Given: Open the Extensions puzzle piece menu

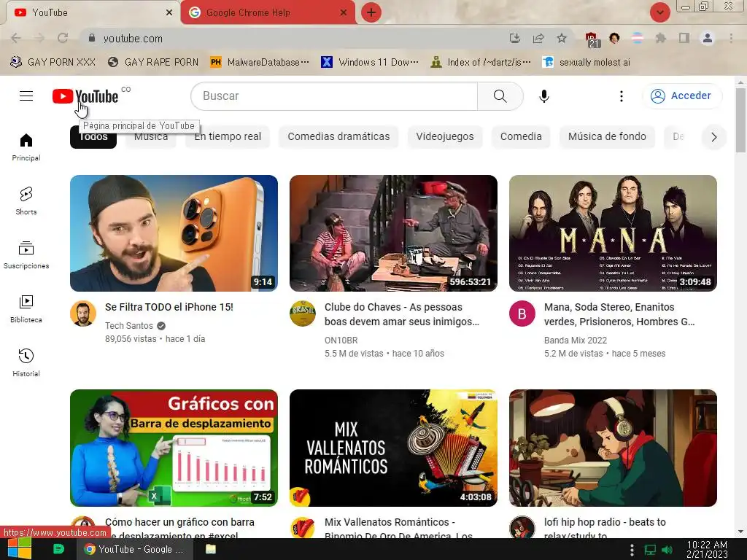Looking at the screenshot, I should point(660,38).
